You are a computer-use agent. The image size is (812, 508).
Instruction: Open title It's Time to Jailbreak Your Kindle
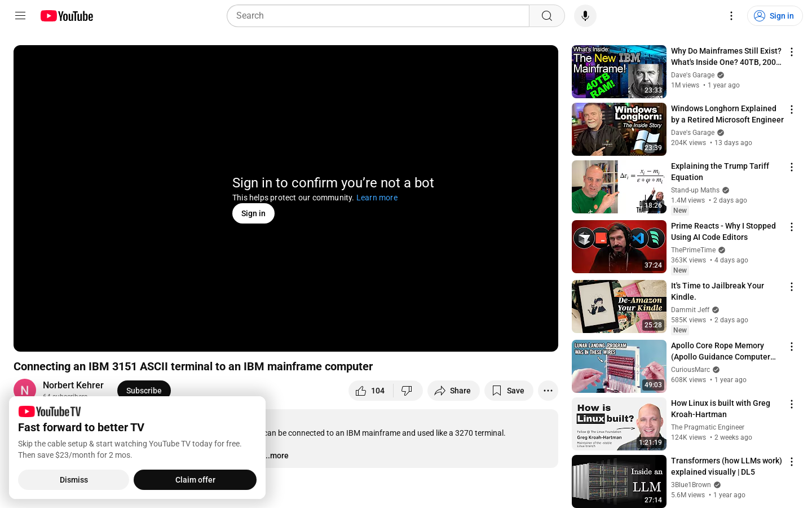point(717,291)
